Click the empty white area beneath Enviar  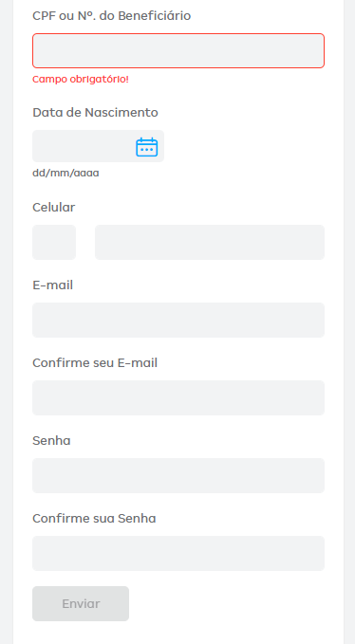point(178,634)
